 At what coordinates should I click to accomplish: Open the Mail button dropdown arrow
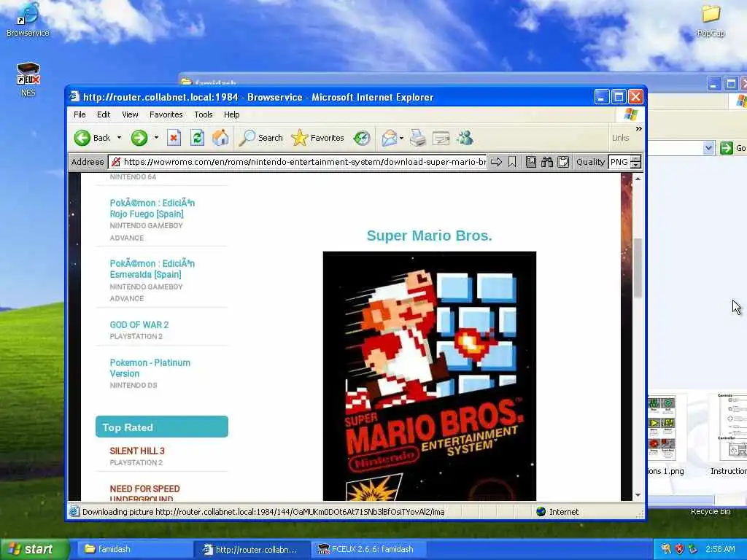(402, 138)
